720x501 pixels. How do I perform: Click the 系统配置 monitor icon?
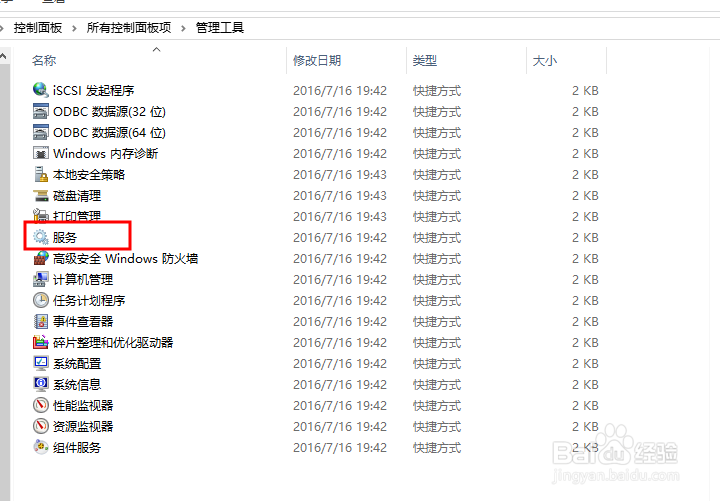(41, 363)
